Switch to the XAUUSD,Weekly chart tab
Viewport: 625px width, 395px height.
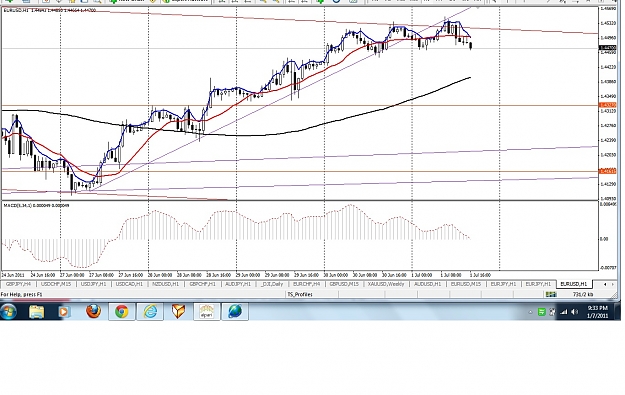tap(386, 284)
